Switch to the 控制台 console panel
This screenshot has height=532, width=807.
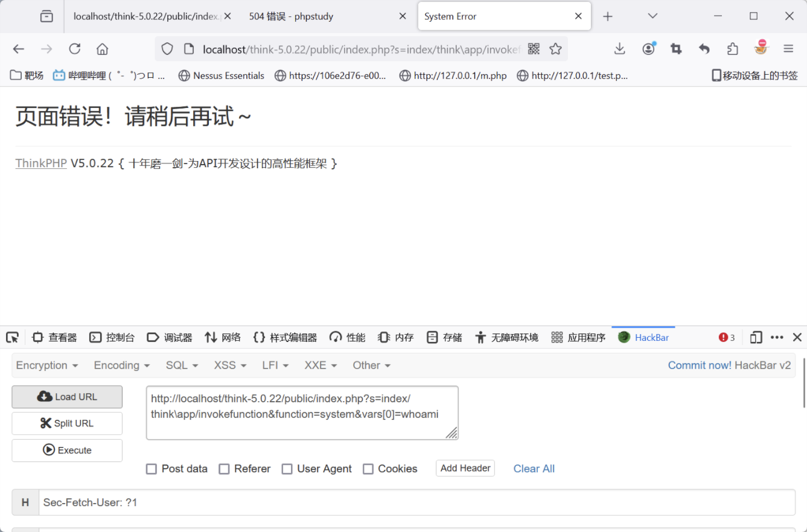112,337
